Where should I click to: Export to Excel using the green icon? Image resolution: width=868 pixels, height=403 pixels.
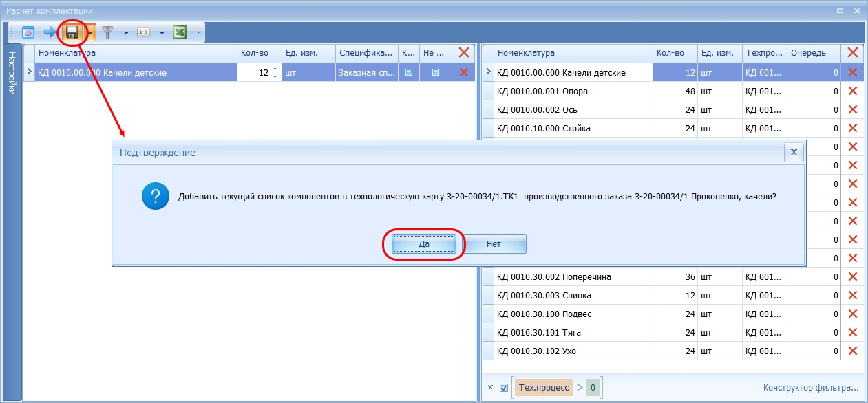point(180,32)
